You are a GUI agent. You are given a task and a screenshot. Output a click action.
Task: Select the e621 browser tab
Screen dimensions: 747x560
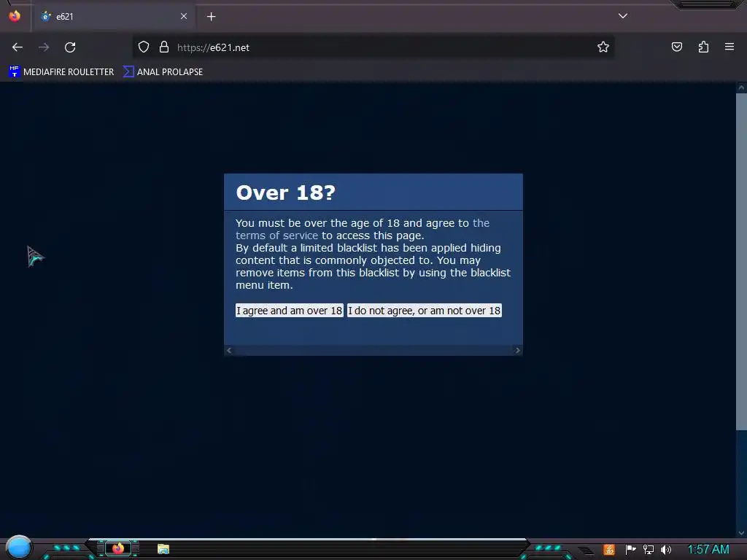[x=114, y=17]
